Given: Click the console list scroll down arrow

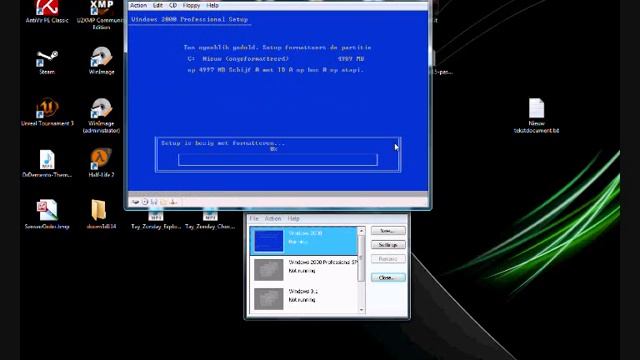Looking at the screenshot, I should (361, 310).
